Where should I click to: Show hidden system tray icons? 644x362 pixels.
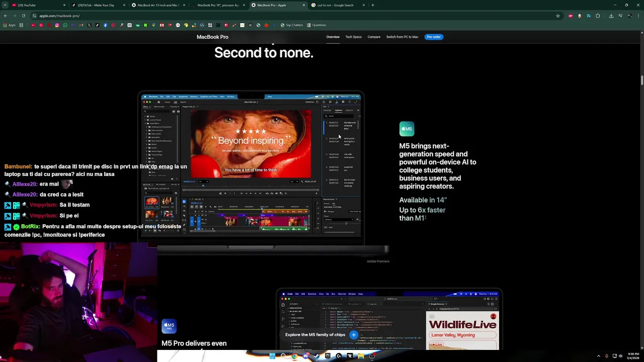tap(599, 356)
